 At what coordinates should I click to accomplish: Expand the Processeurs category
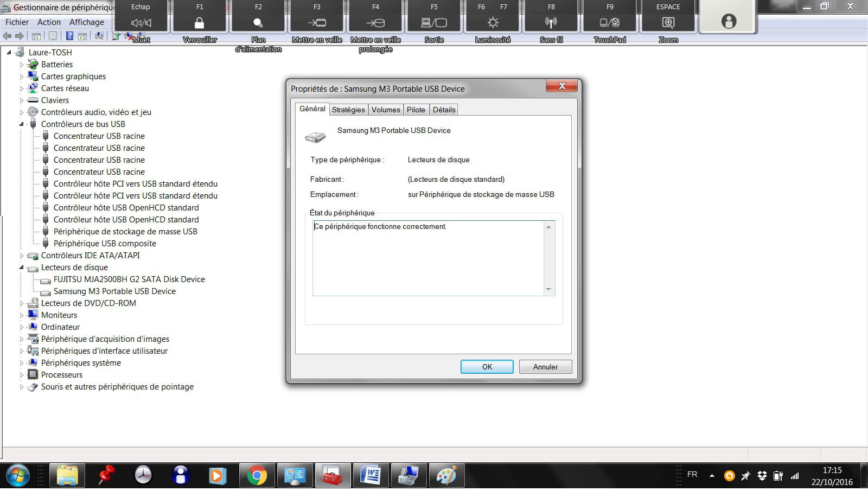(x=22, y=375)
